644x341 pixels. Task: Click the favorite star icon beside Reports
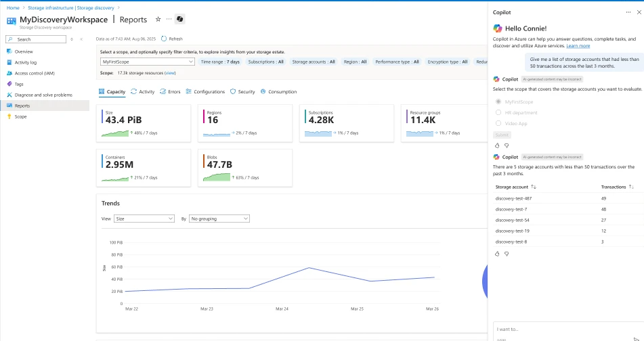pyautogui.click(x=158, y=20)
